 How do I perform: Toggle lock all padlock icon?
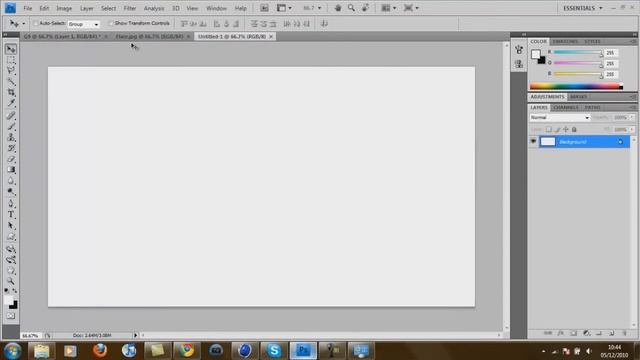point(574,129)
